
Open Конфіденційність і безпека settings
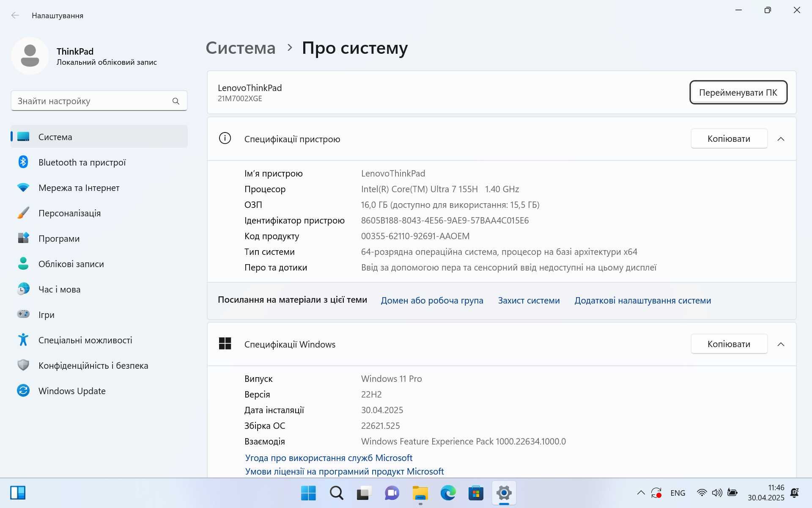click(x=99, y=365)
